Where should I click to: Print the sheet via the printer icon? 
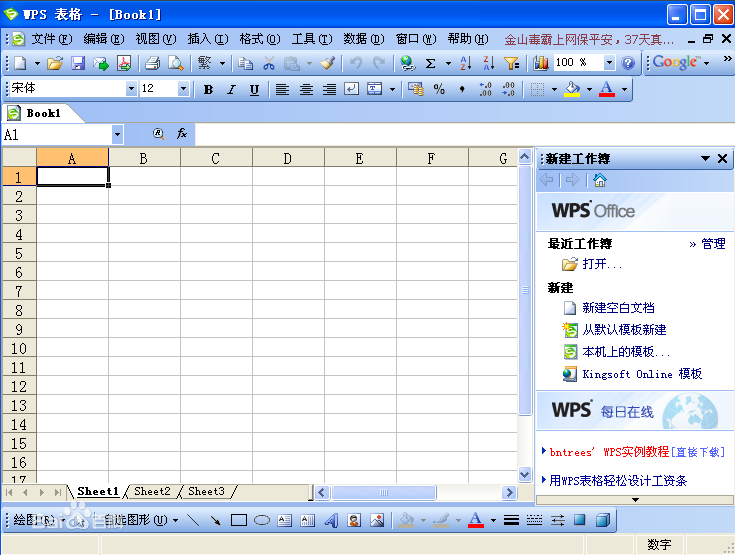pyautogui.click(x=152, y=63)
